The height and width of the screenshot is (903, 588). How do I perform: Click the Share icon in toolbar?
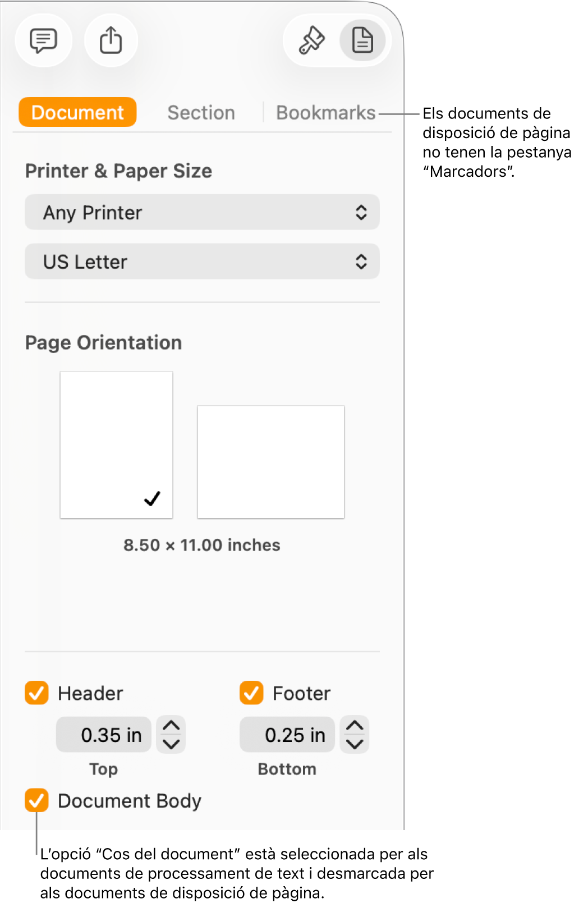coord(111,40)
